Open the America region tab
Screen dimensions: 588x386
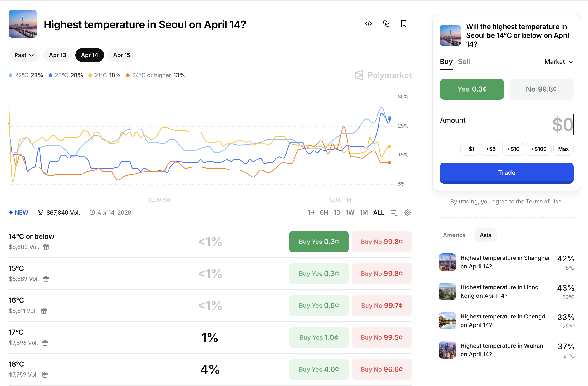pos(454,235)
